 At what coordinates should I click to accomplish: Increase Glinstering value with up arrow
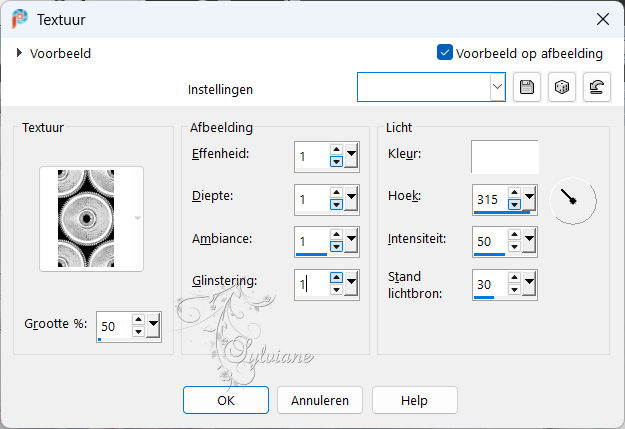click(336, 277)
